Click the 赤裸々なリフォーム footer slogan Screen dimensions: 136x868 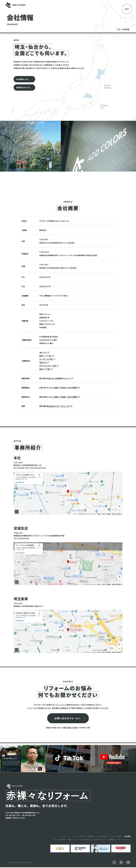tap(47, 796)
